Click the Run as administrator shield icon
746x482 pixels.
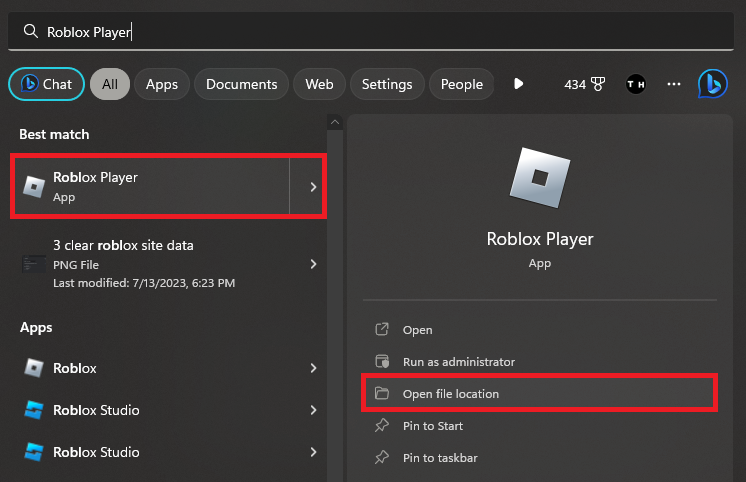point(382,361)
